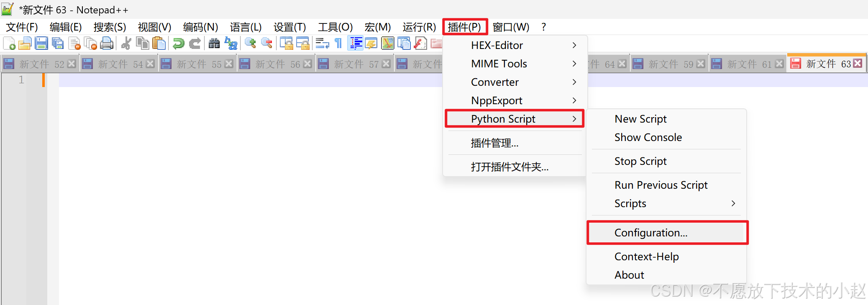Image resolution: width=868 pixels, height=305 pixels.
Task: Open the 窗口(W) menu
Action: pos(511,27)
